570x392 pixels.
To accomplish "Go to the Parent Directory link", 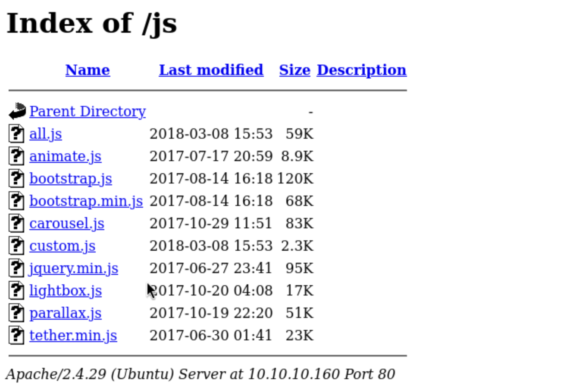I will pos(88,111).
